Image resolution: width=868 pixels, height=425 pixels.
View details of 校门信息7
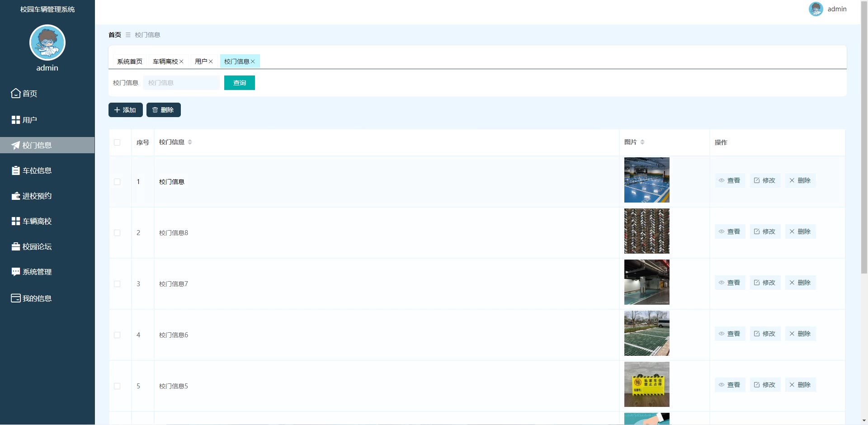point(730,283)
